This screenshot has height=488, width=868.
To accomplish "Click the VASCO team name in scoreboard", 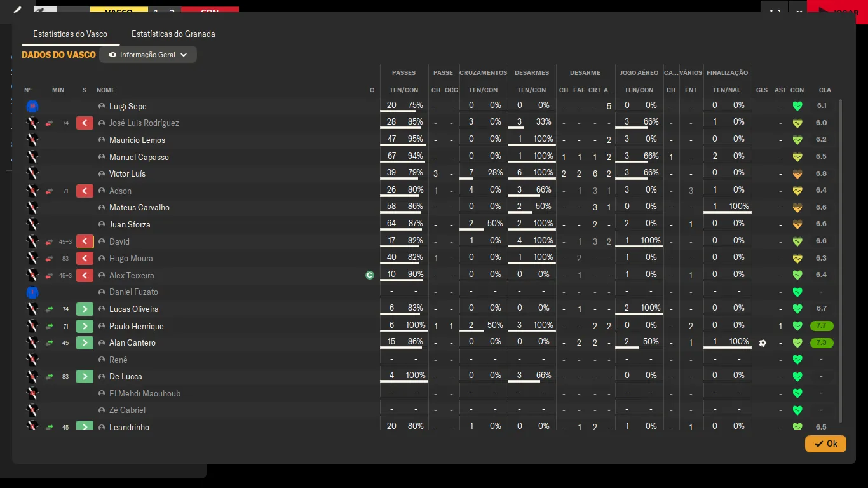I will (119, 10).
